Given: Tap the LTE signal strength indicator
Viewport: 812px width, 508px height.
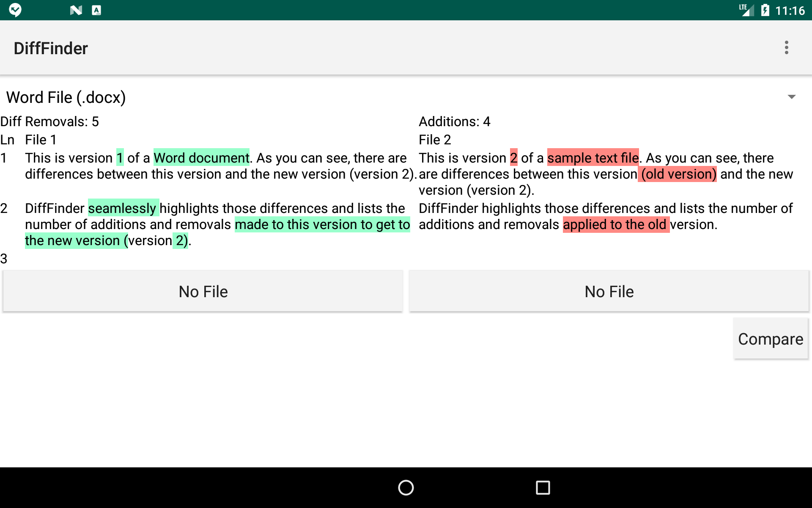Looking at the screenshot, I should [x=746, y=9].
